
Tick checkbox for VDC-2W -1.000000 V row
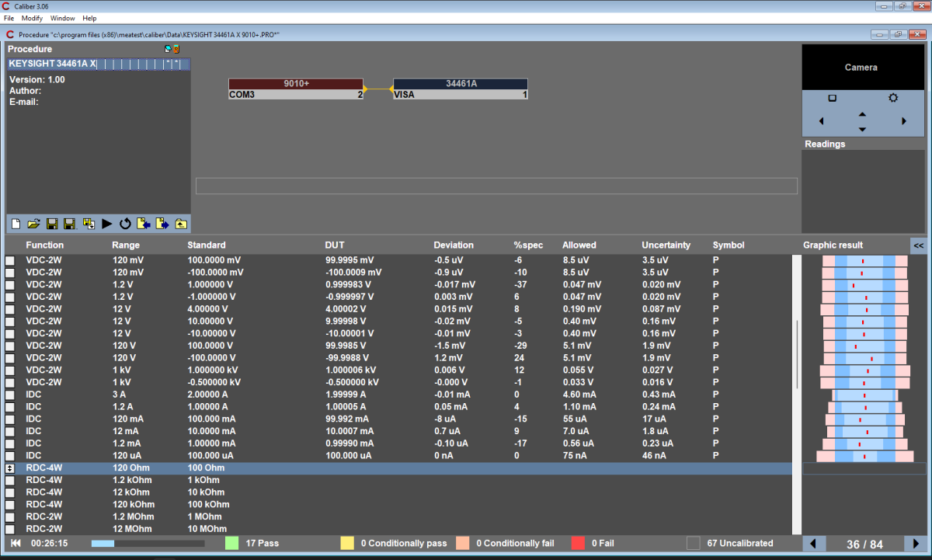[10, 297]
